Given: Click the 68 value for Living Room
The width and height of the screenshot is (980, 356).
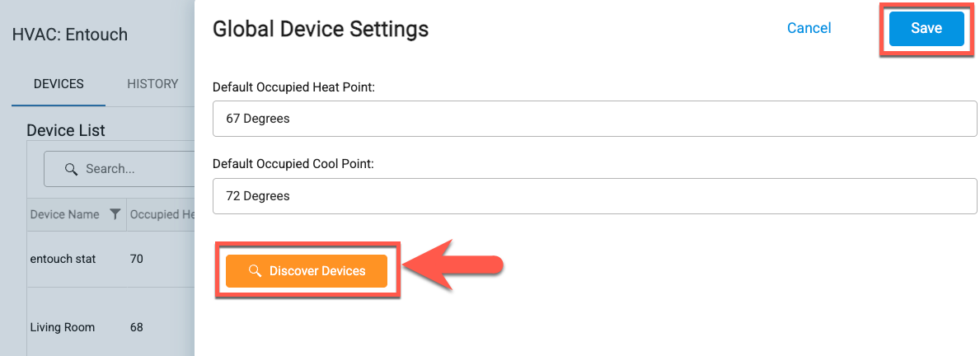Looking at the screenshot, I should click(x=137, y=327).
